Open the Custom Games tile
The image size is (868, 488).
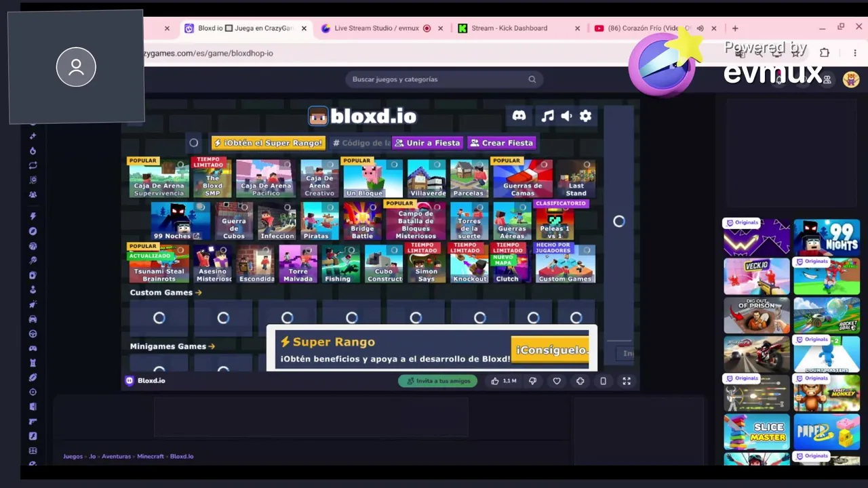tap(566, 264)
